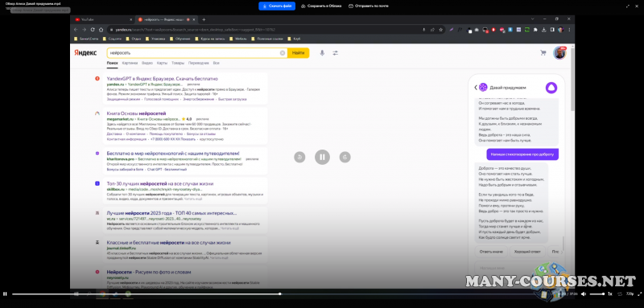Adjust the volume slider handle
This screenshot has width=644, height=308.
(603, 294)
